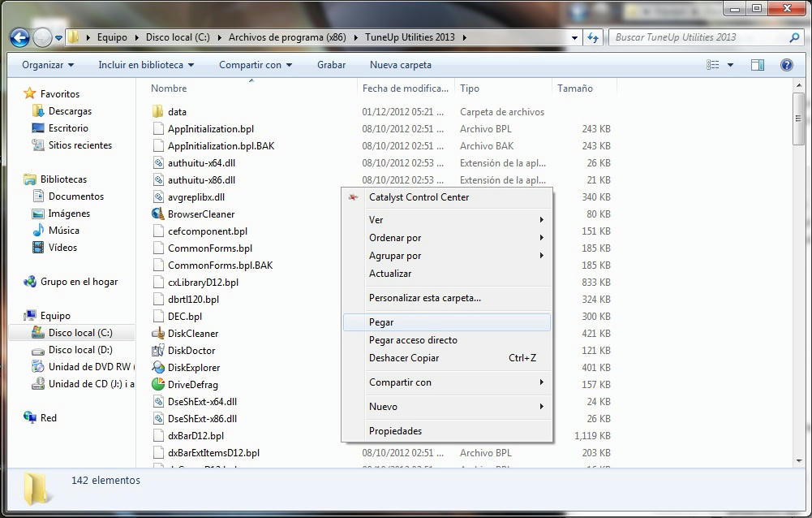Viewport: 812px width, 518px height.
Task: Open Propiedades from context menu
Action: (x=447, y=431)
